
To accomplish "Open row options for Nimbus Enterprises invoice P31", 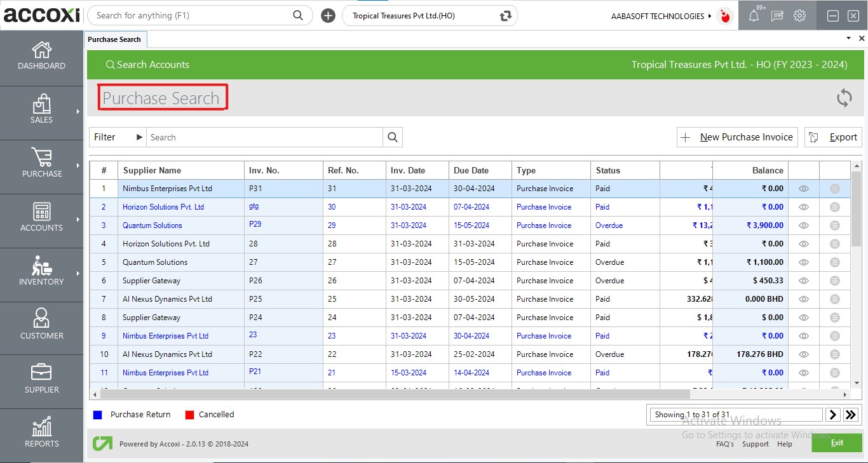I will tap(834, 188).
